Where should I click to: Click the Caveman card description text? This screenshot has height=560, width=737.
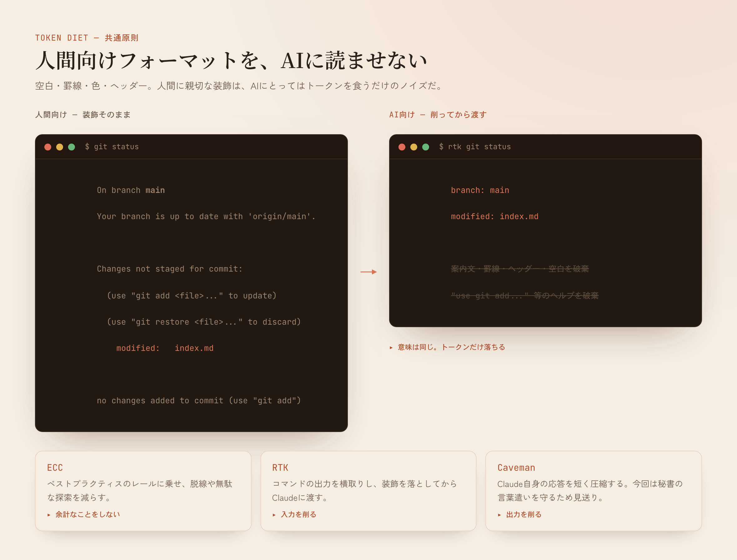(x=590, y=491)
